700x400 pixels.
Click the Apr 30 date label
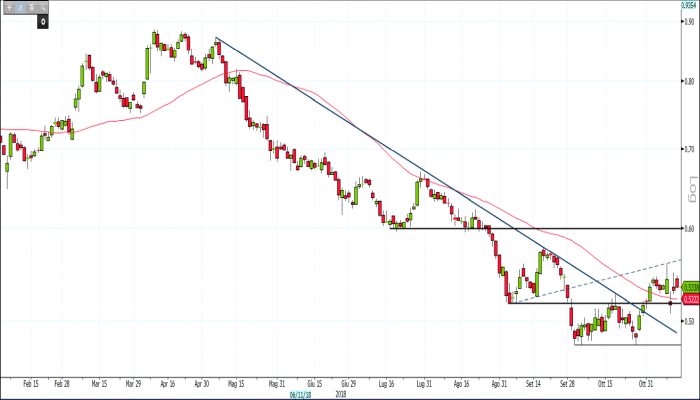(200, 383)
